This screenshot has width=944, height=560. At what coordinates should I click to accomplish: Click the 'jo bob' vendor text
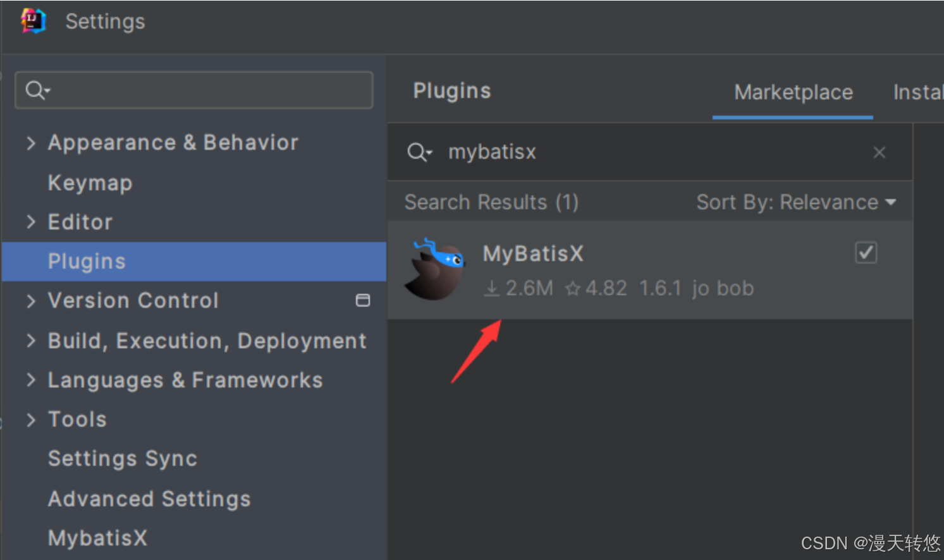pyautogui.click(x=723, y=288)
